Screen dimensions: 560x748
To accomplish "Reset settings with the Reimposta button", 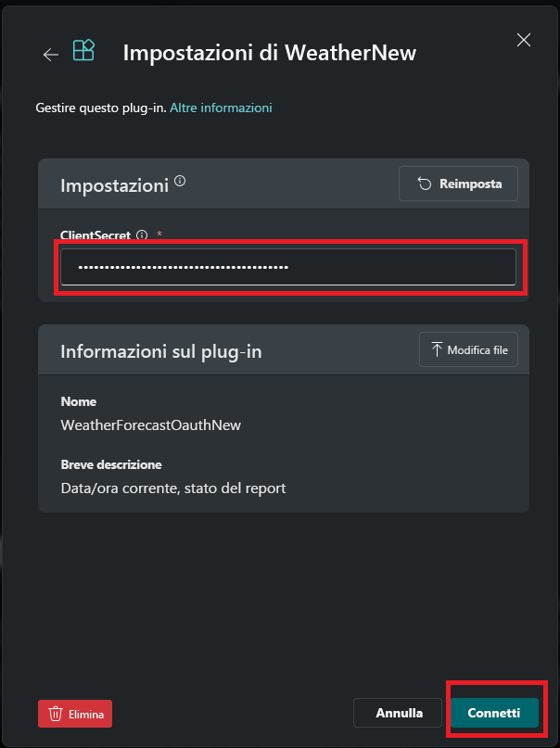I will [x=458, y=183].
